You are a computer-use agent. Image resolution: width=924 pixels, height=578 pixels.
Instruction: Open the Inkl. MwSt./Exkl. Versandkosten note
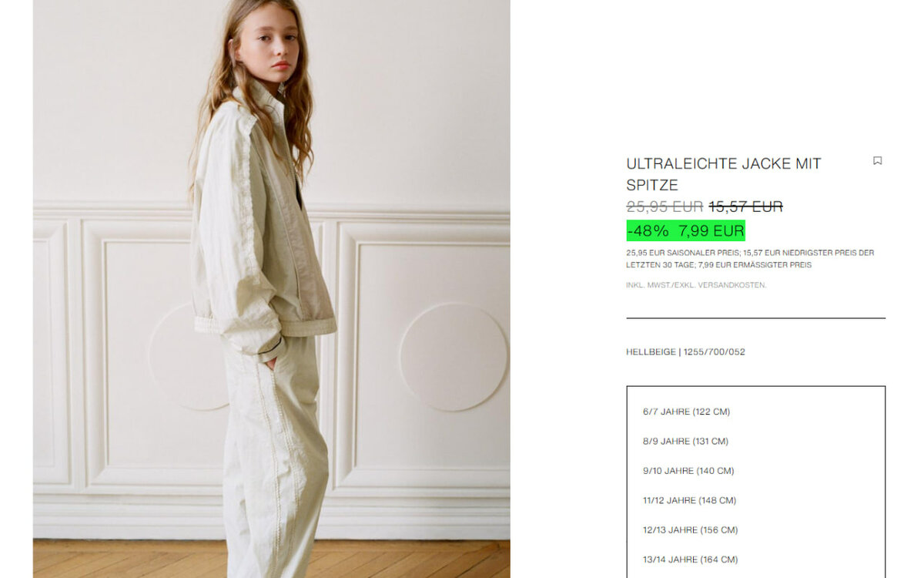[x=696, y=285]
